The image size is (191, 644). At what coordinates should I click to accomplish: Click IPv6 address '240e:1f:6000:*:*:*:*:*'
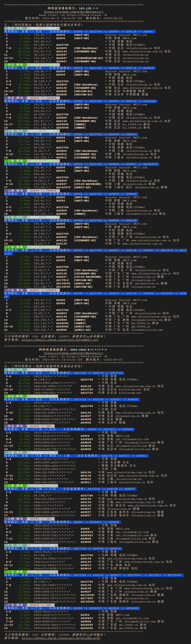tap(53, 565)
